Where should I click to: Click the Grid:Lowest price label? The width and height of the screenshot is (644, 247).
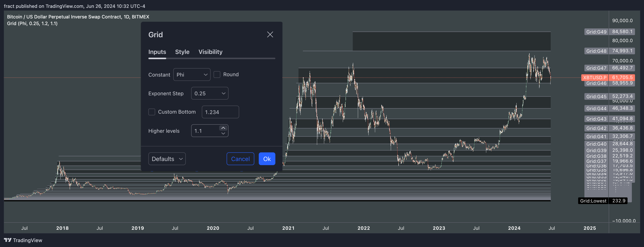click(593, 201)
